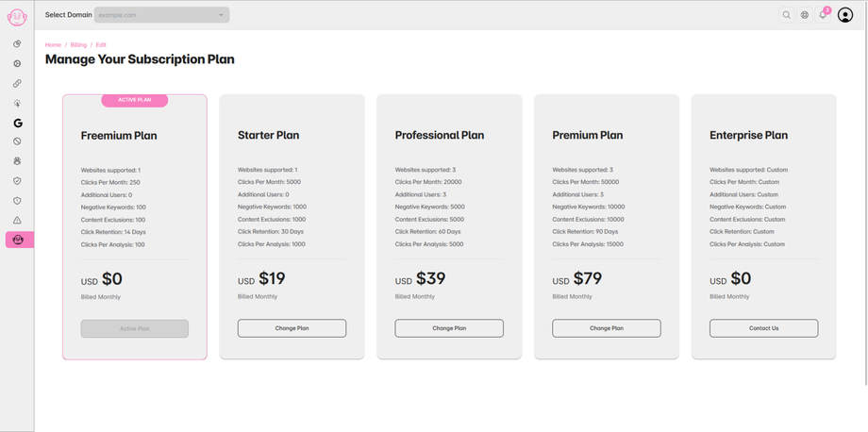Open the Billing breadcrumb link
The width and height of the screenshot is (868, 432).
(x=78, y=44)
